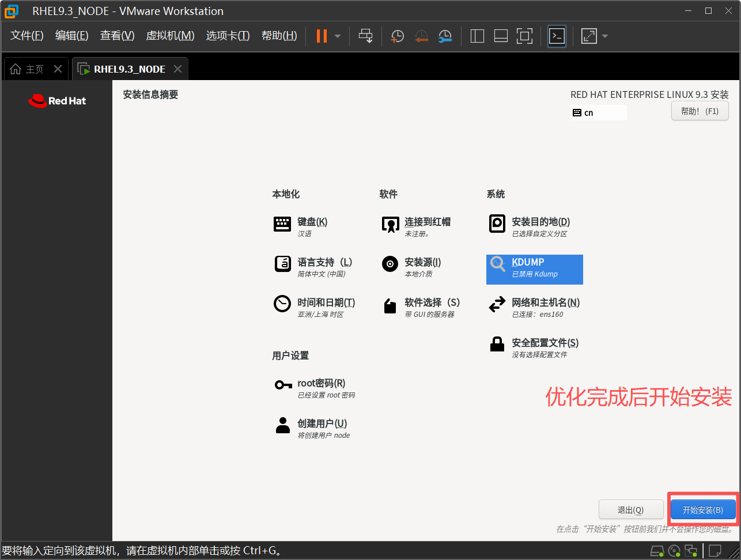Open the 选项卡(T) menu
The image size is (741, 560).
[x=228, y=36]
